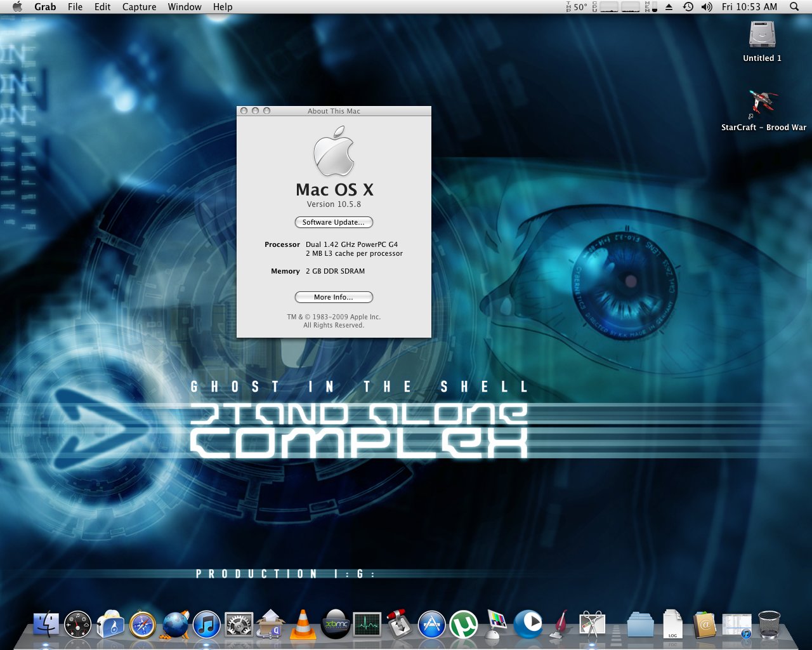This screenshot has height=650, width=812.
Task: Launch VLC traffic cone icon
Action: tap(303, 625)
